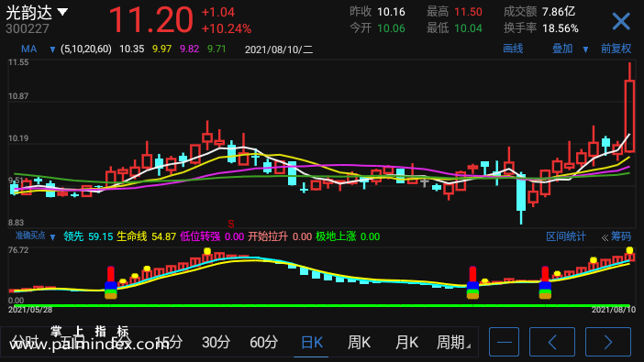Click the red S sell marker

[x=231, y=224]
